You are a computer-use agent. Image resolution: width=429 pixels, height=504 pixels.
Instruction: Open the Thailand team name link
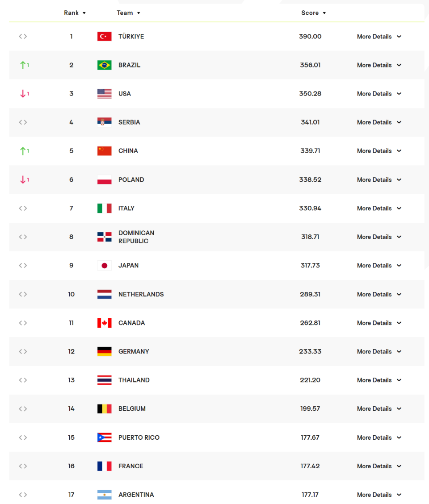pyautogui.click(x=134, y=380)
